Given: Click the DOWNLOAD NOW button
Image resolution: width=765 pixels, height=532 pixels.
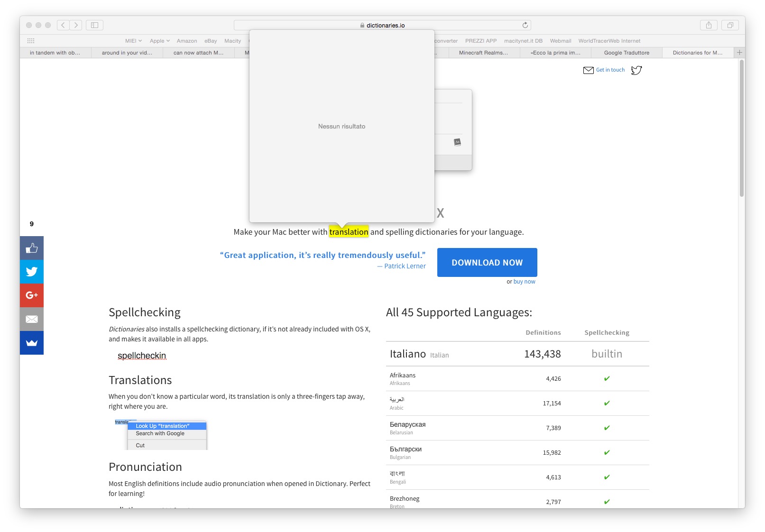Looking at the screenshot, I should pos(487,262).
